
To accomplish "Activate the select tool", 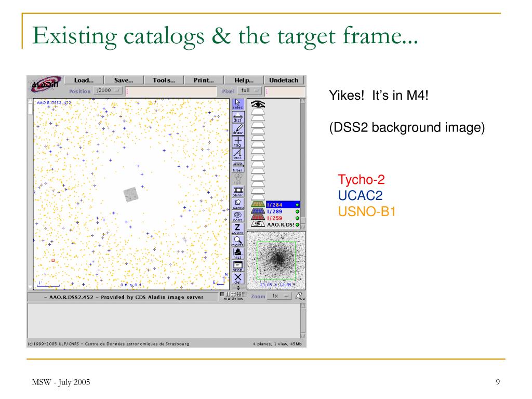I will click(x=237, y=104).
